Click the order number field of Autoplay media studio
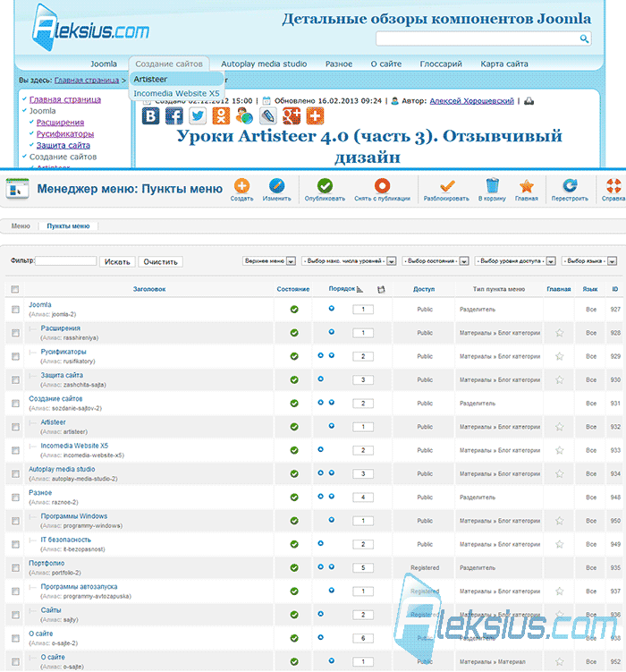This screenshot has height=672, width=626. 363,474
